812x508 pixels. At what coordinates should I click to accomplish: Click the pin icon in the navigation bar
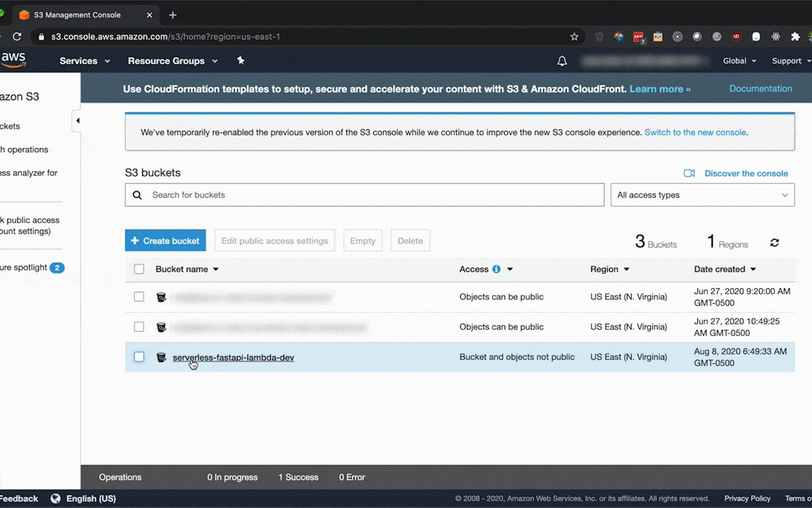point(241,61)
